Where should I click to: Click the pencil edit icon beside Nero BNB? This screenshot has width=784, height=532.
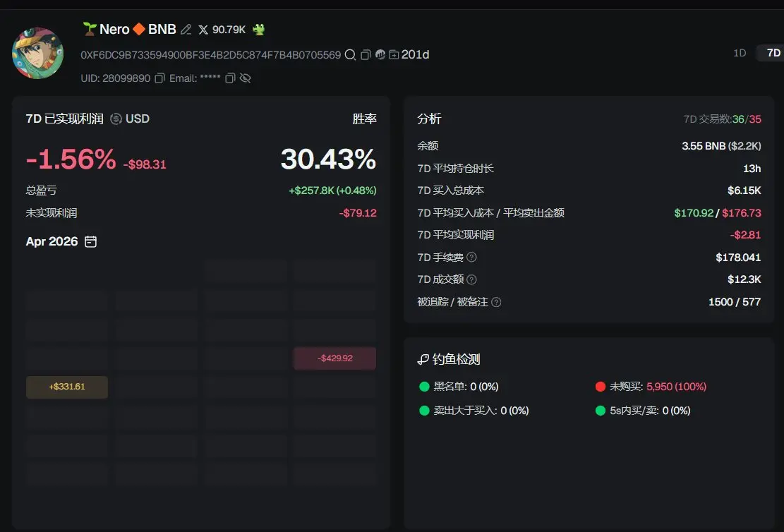coord(186,30)
